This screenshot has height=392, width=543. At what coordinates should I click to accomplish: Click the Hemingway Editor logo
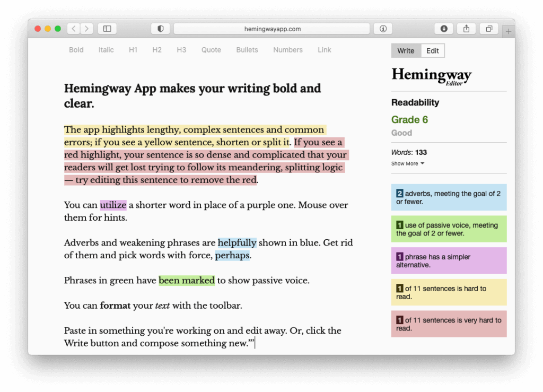click(x=432, y=76)
